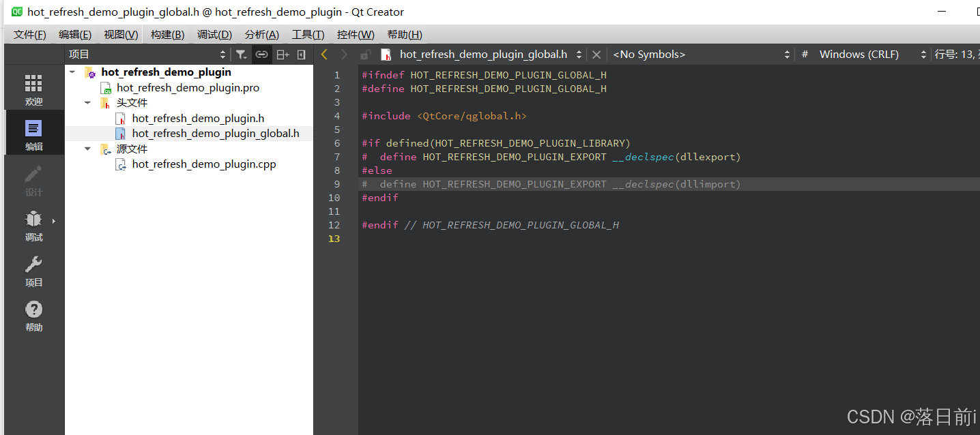Open the 编辑(E) menu
The width and height of the screenshot is (980, 435).
pos(75,35)
